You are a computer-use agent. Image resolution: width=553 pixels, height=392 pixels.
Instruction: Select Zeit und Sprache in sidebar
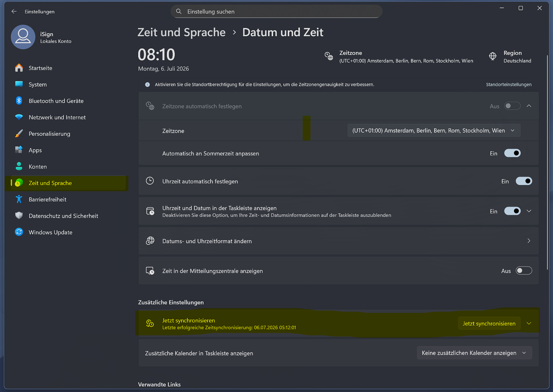coord(69,183)
